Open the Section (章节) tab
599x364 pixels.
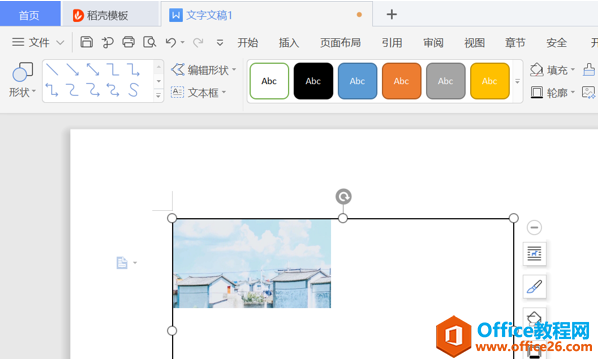point(515,42)
